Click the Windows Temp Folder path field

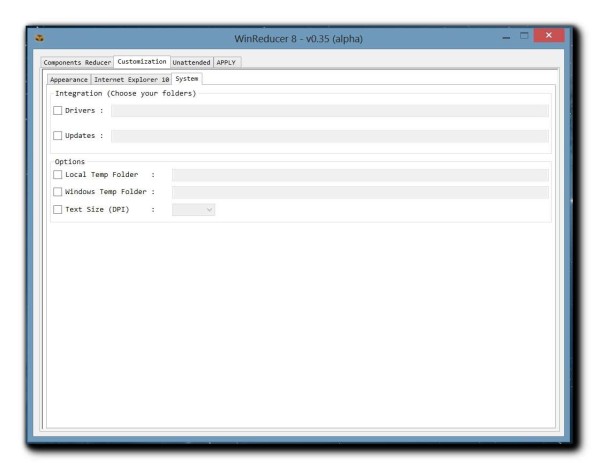pos(360,192)
